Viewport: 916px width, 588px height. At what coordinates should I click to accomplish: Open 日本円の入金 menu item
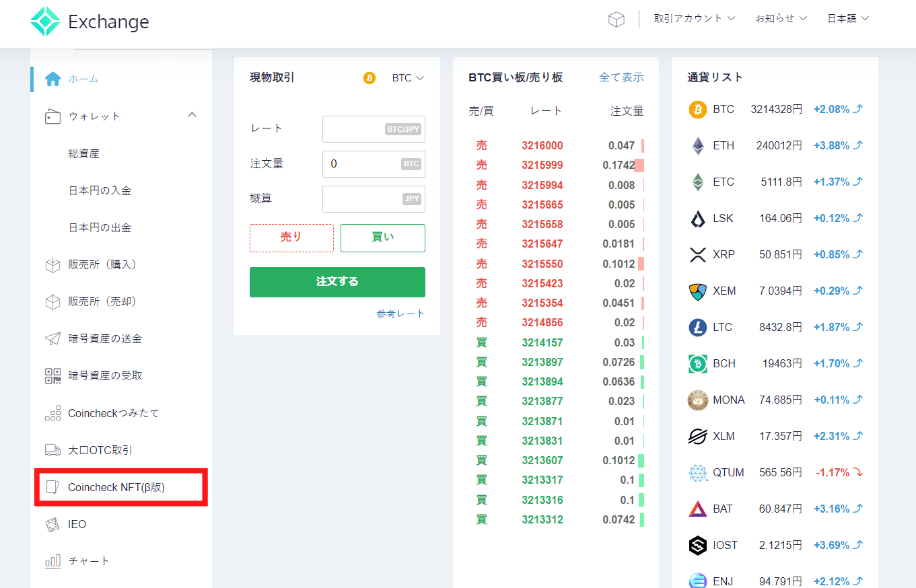[x=100, y=190]
